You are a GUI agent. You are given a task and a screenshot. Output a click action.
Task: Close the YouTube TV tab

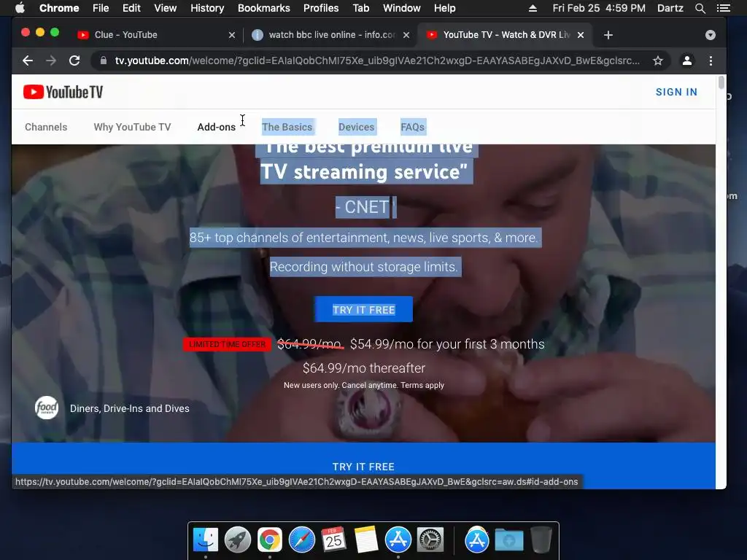tap(581, 35)
